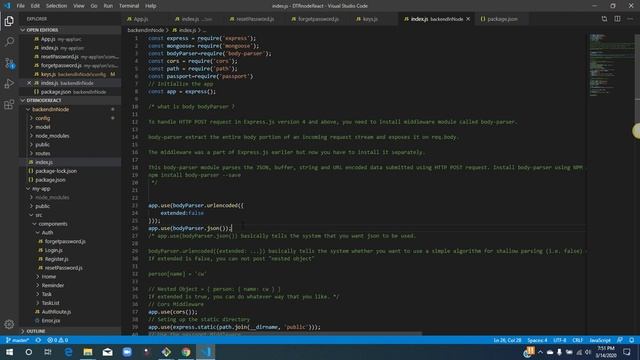Open Google Chrome from the taskbar
The height and width of the screenshot is (360, 640).
click(x=186, y=352)
